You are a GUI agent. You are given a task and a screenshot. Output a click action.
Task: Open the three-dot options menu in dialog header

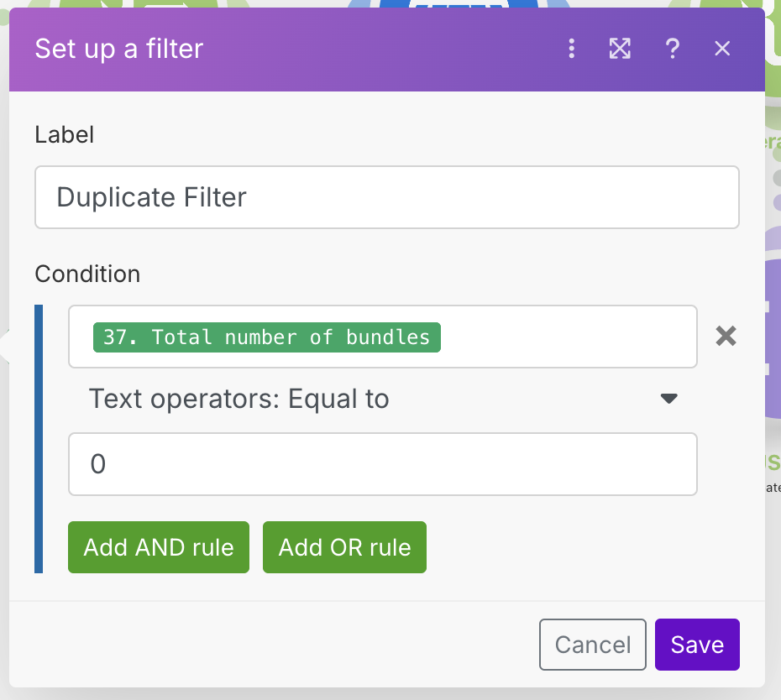click(x=571, y=49)
